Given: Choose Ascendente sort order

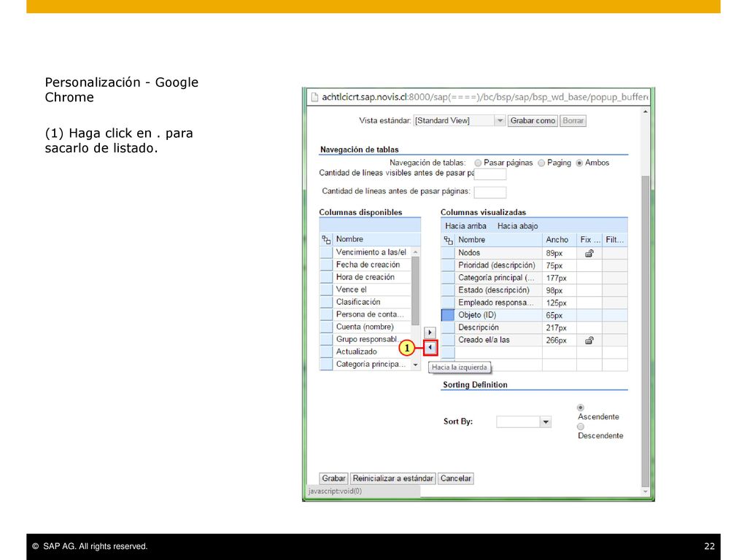Looking at the screenshot, I should coord(580,408).
